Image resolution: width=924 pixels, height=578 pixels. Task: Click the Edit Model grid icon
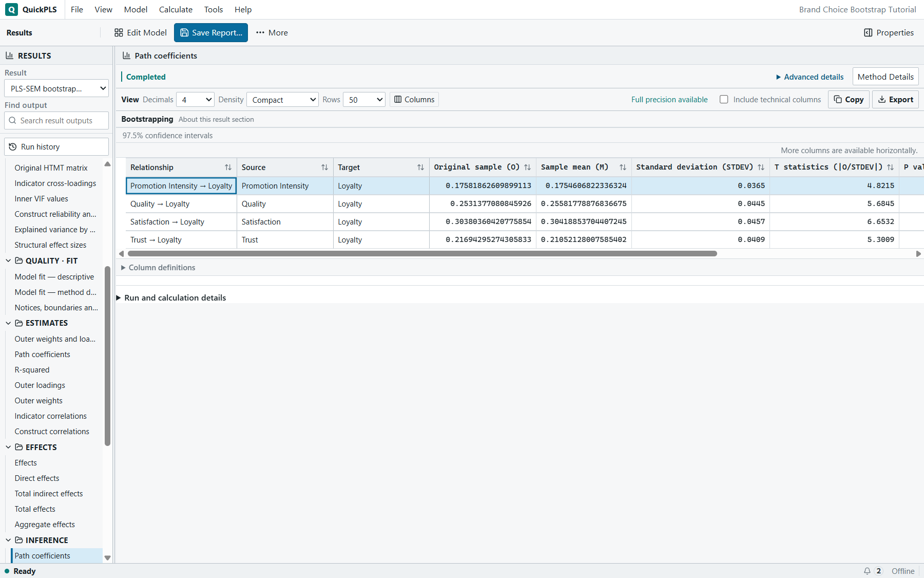point(119,32)
